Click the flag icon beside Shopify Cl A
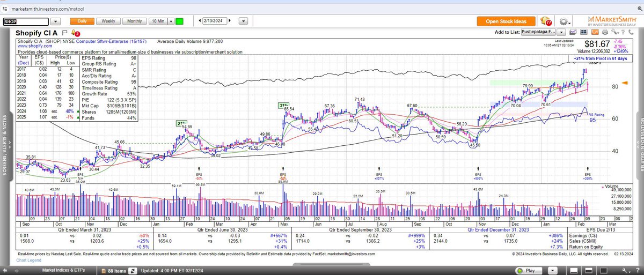 [x=64, y=33]
